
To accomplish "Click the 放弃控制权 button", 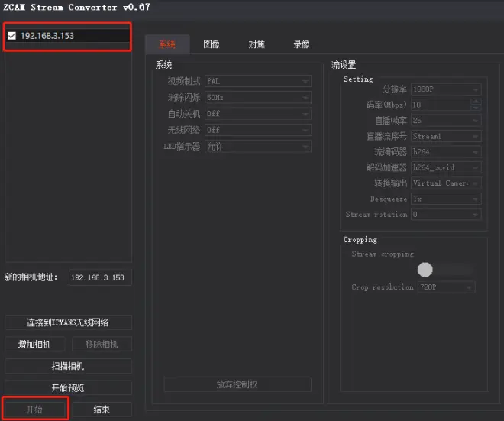I will point(237,384).
